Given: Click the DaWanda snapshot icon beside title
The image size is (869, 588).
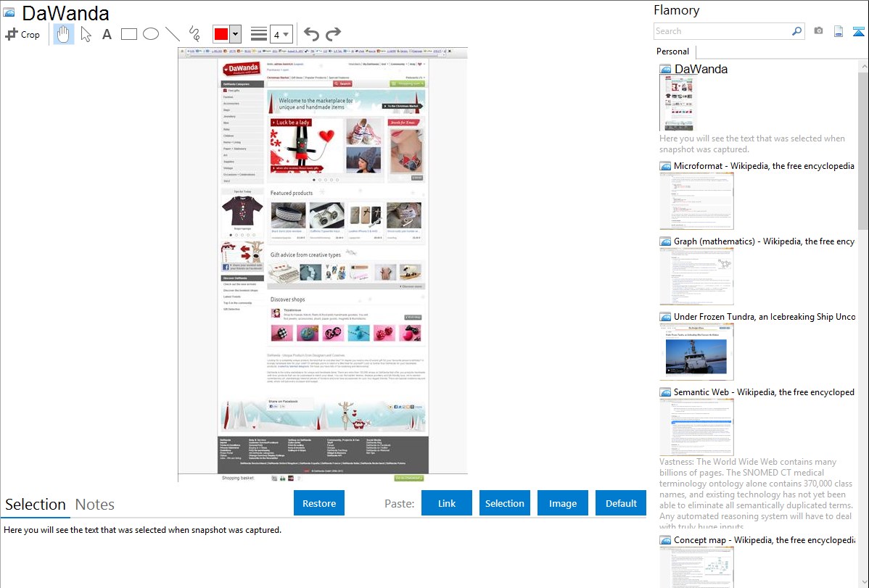Looking at the screenshot, I should (9, 13).
